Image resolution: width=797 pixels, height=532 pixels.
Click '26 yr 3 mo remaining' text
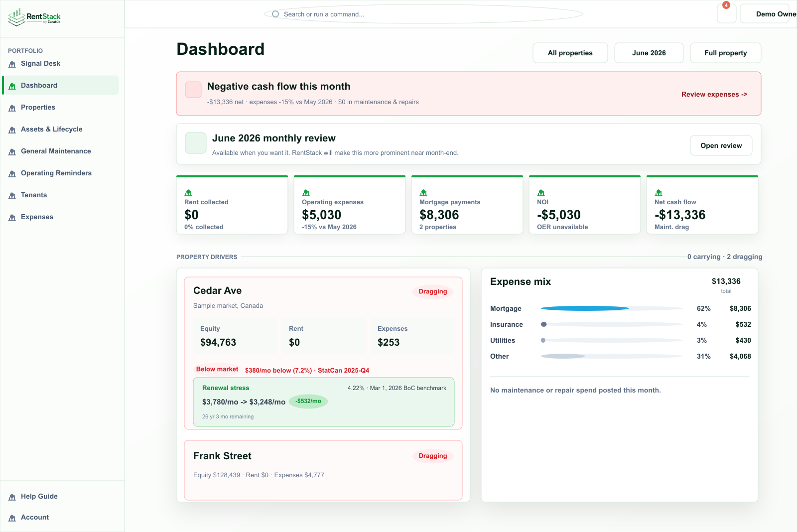point(228,416)
